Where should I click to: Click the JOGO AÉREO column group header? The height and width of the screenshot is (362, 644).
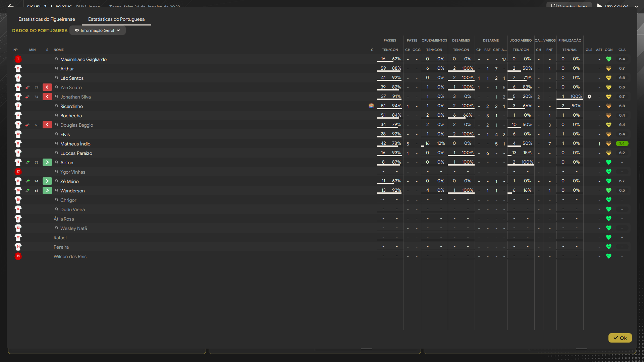tap(521, 40)
